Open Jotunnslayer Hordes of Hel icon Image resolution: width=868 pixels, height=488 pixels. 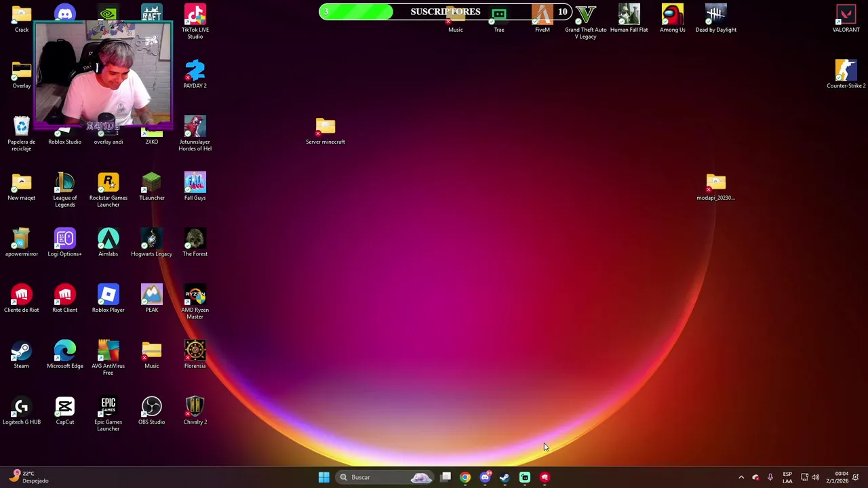(195, 133)
